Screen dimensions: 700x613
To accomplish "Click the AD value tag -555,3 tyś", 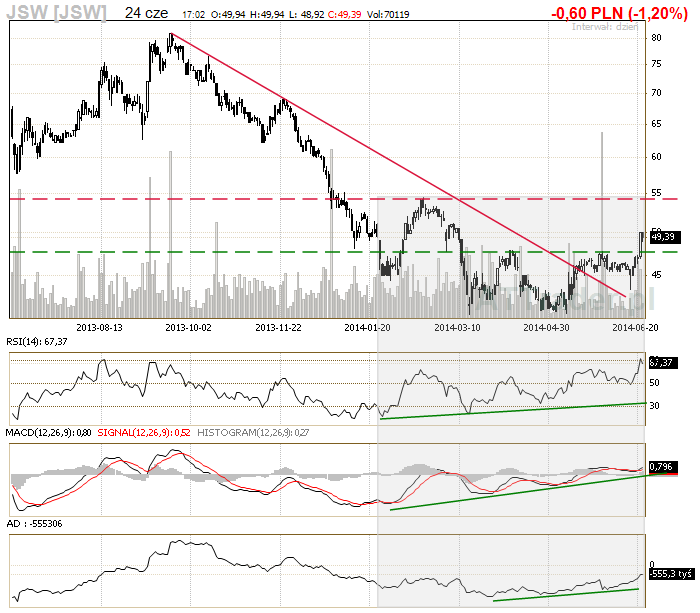I will click(x=671, y=574).
